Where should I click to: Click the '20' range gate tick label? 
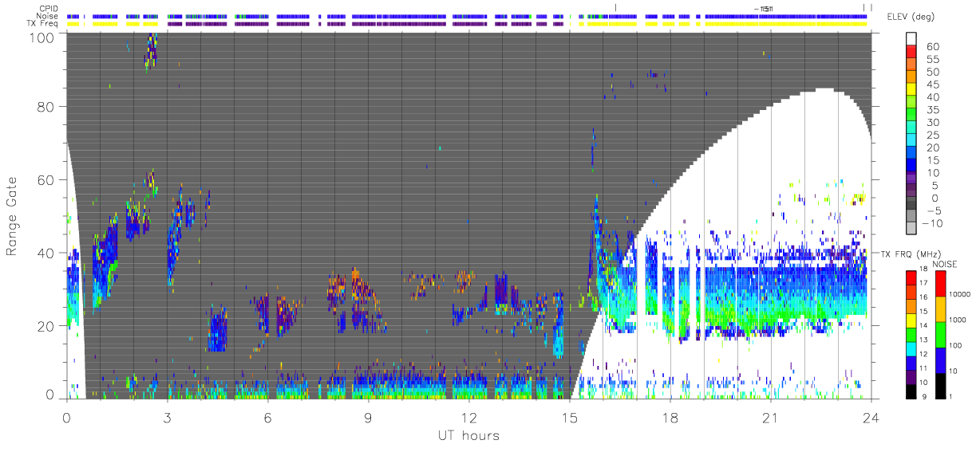tap(45, 326)
